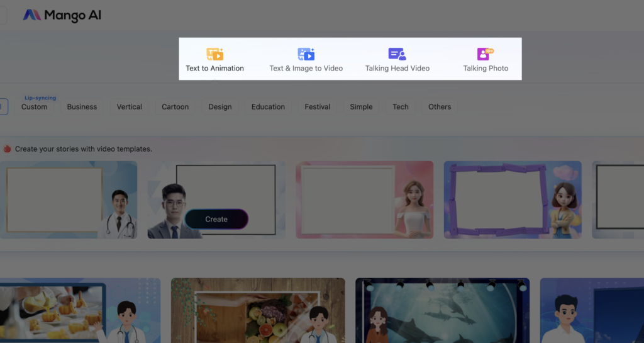The width and height of the screenshot is (644, 343).
Task: Open the Vertical templates tab
Action: click(x=130, y=107)
